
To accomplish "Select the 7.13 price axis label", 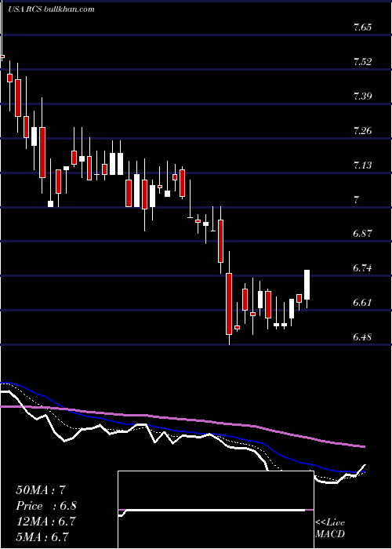I will [362, 165].
